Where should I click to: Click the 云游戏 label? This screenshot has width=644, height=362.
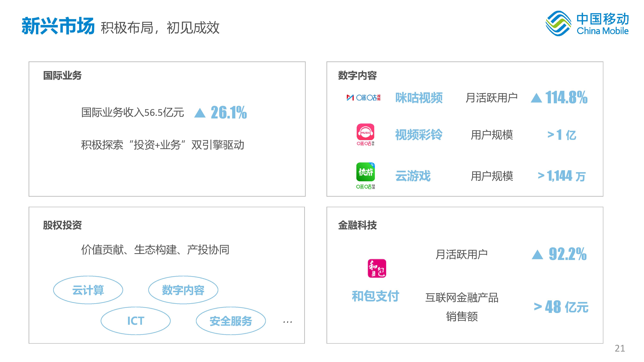(x=413, y=176)
